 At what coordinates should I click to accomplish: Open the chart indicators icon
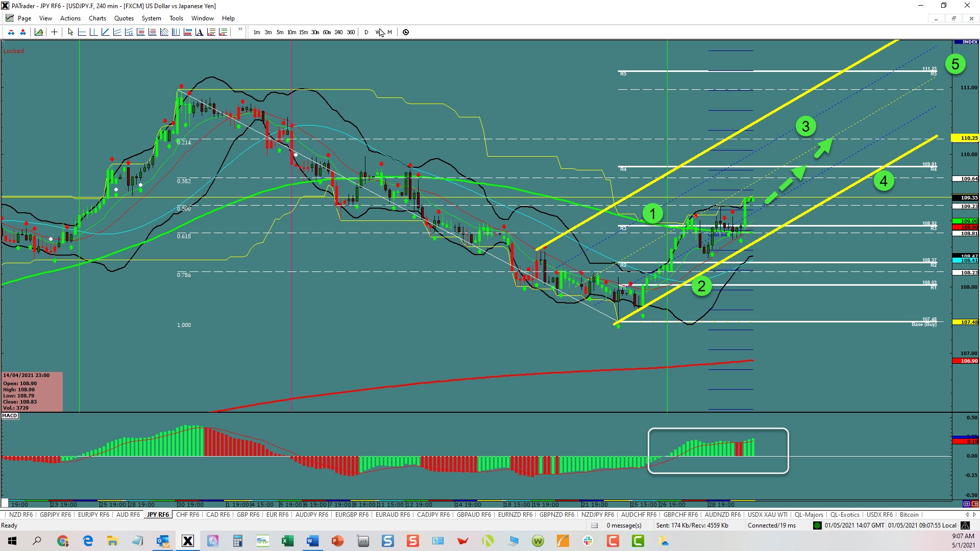[x=39, y=32]
